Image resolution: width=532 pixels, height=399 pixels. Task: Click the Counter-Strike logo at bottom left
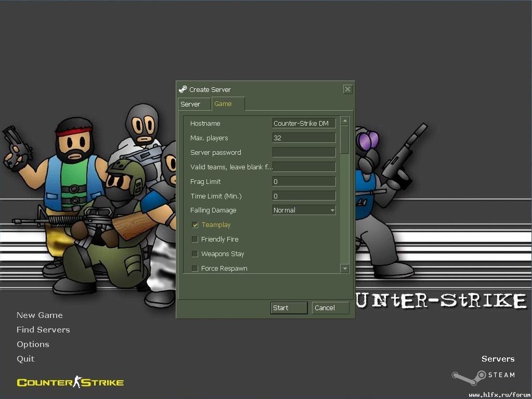coord(70,383)
